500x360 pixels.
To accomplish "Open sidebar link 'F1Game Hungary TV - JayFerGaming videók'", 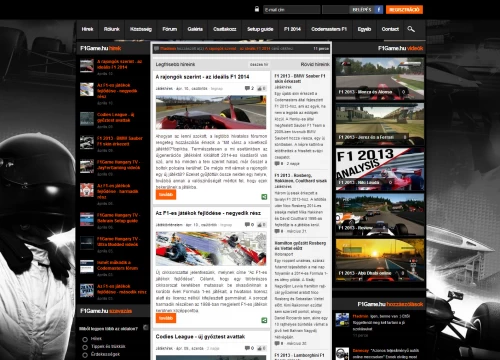I will pyautogui.click(x=118, y=165).
